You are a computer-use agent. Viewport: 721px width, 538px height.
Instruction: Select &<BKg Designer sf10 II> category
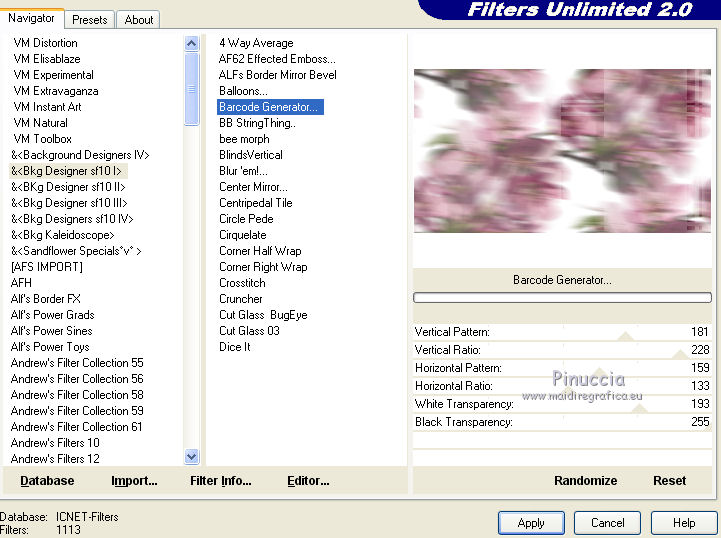68,187
